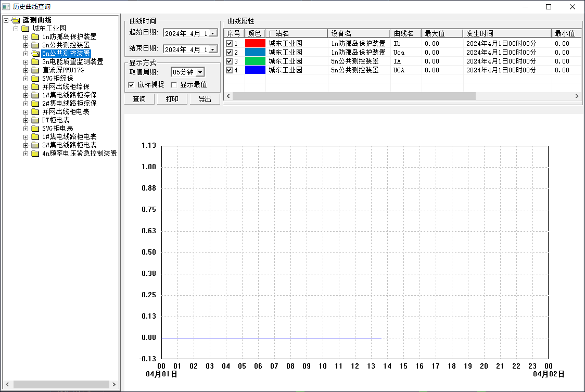Click the SVG柜综保 folder icon

[x=35, y=79]
